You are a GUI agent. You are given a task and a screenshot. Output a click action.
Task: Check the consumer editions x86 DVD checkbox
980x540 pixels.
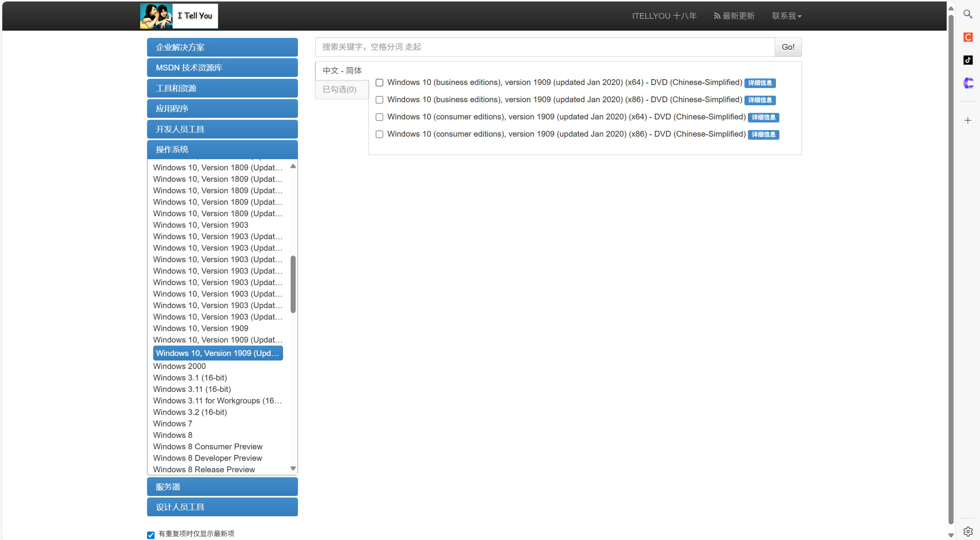click(379, 134)
